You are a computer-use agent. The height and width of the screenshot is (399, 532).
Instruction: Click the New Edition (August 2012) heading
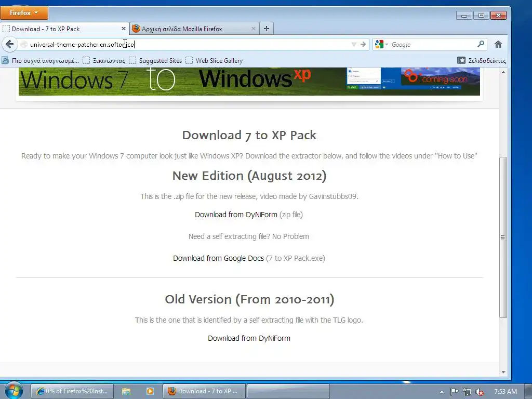click(x=249, y=176)
